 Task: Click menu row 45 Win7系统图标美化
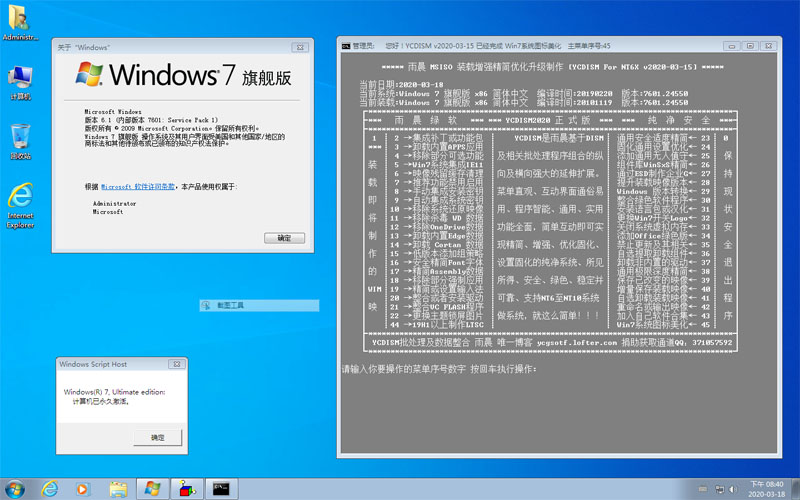pyautogui.click(x=663, y=324)
